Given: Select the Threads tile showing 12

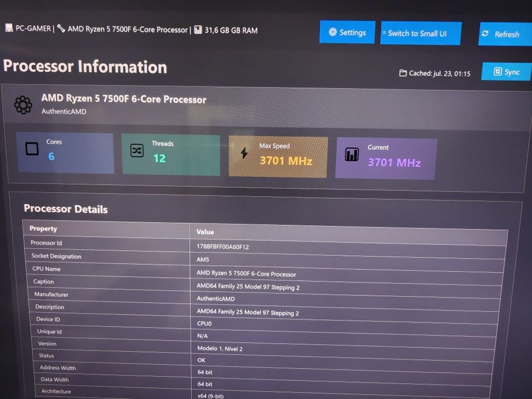Looking at the screenshot, I should coord(170,155).
